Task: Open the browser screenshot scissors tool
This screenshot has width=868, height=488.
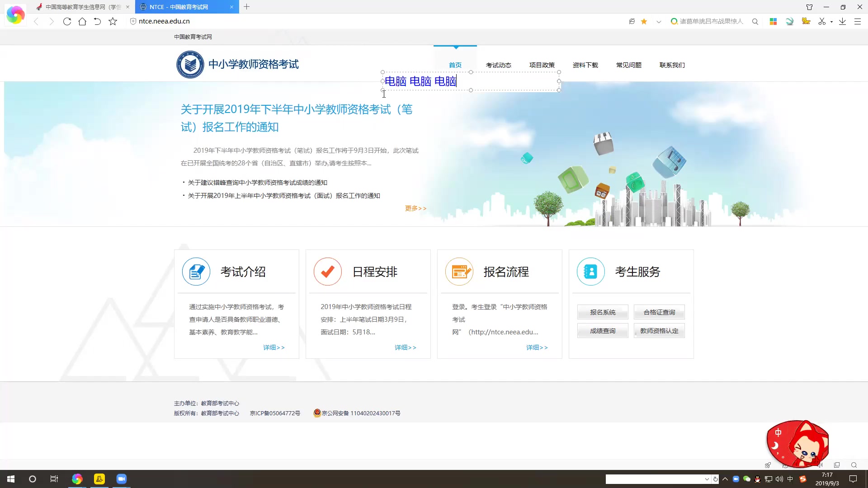Action: tap(821, 21)
